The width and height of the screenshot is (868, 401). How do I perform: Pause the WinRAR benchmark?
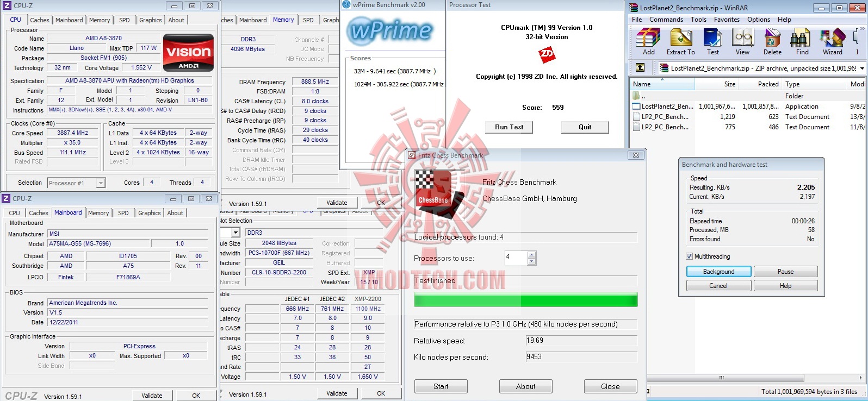point(786,272)
